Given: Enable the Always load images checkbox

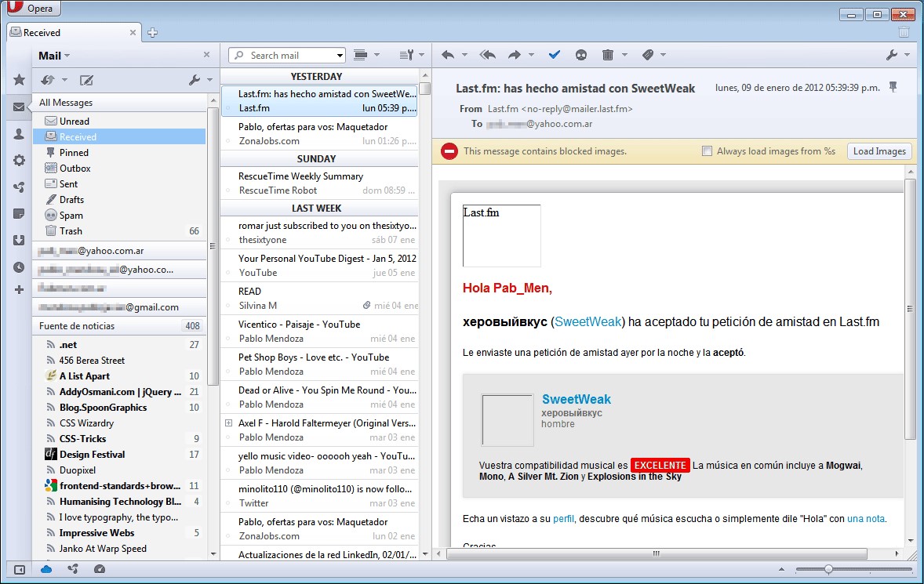Looking at the screenshot, I should (707, 151).
